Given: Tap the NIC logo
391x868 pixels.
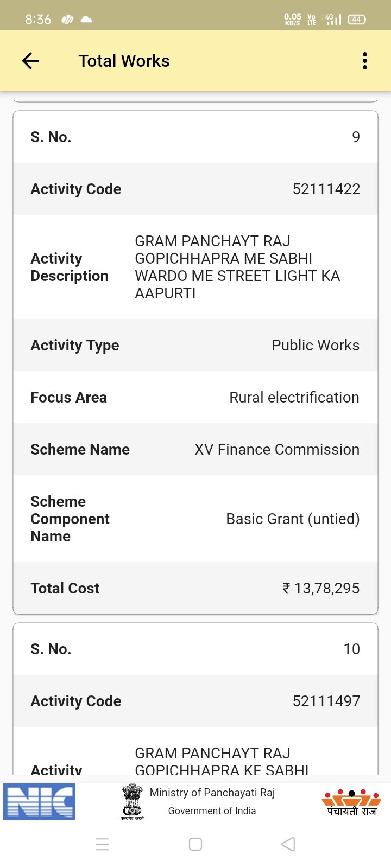Looking at the screenshot, I should 39,802.
